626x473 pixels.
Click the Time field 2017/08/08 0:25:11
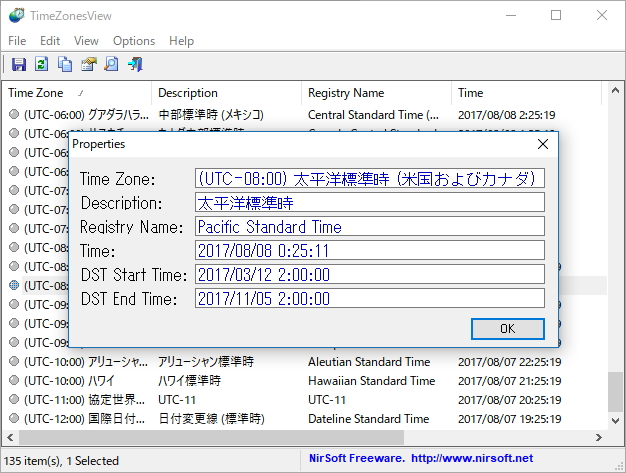tap(370, 251)
